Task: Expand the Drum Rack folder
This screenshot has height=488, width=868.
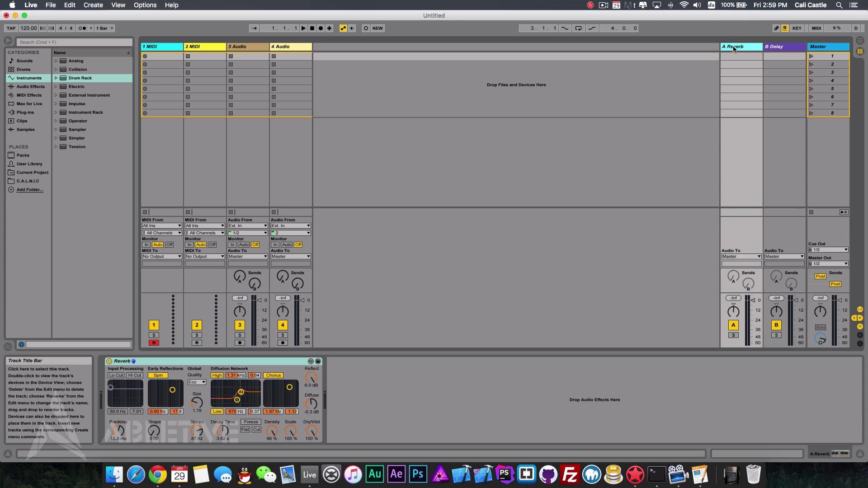Action: [x=56, y=78]
